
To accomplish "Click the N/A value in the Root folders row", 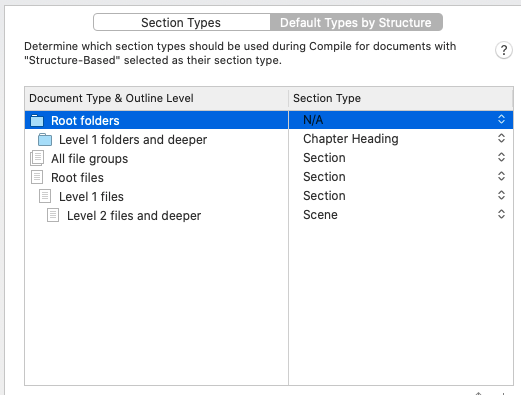I will pyautogui.click(x=313, y=120).
